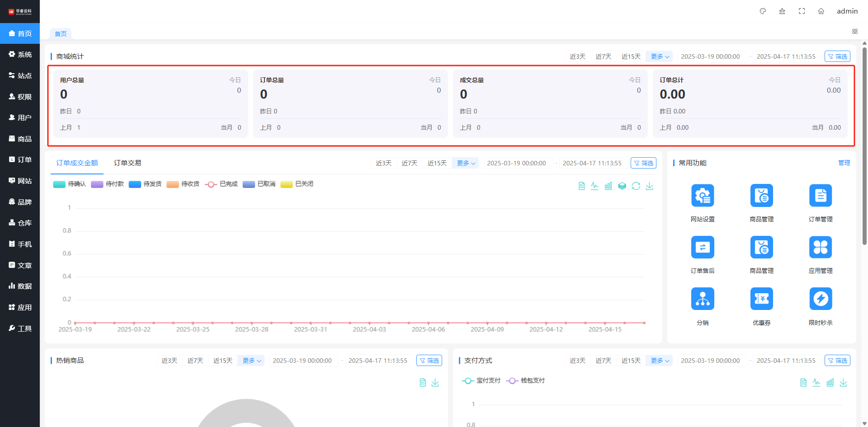Open the 分销 shortcut icon
868x427 pixels.
tap(703, 299)
